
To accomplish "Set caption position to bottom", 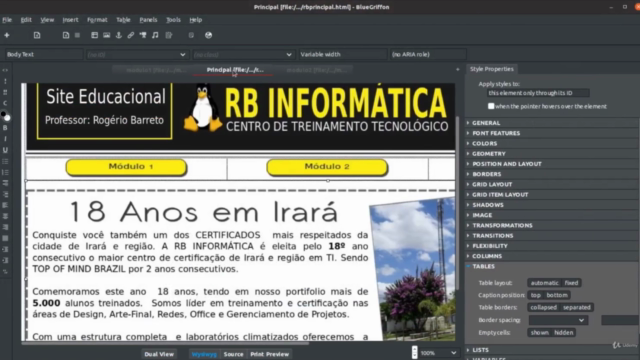I will (x=557, y=295).
